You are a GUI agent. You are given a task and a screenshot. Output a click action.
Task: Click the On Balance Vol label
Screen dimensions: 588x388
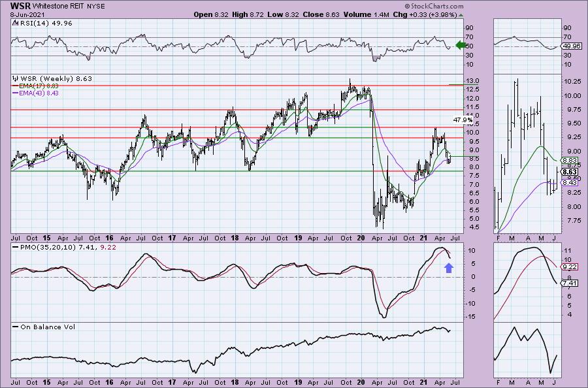48,327
